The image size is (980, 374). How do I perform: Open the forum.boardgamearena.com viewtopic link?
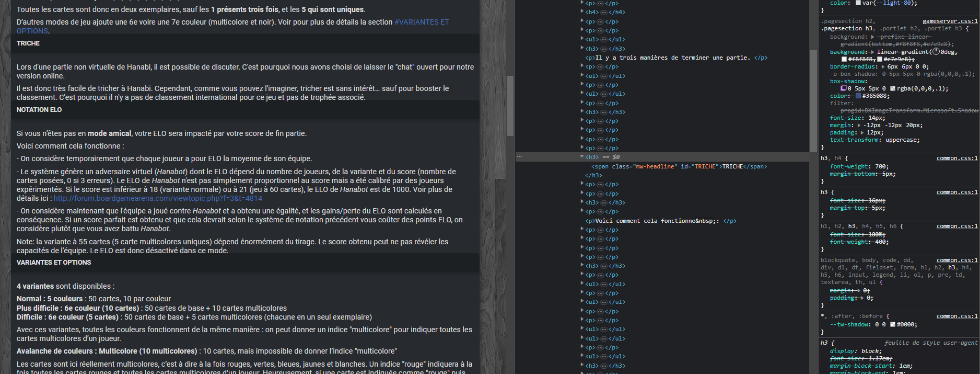click(x=158, y=198)
